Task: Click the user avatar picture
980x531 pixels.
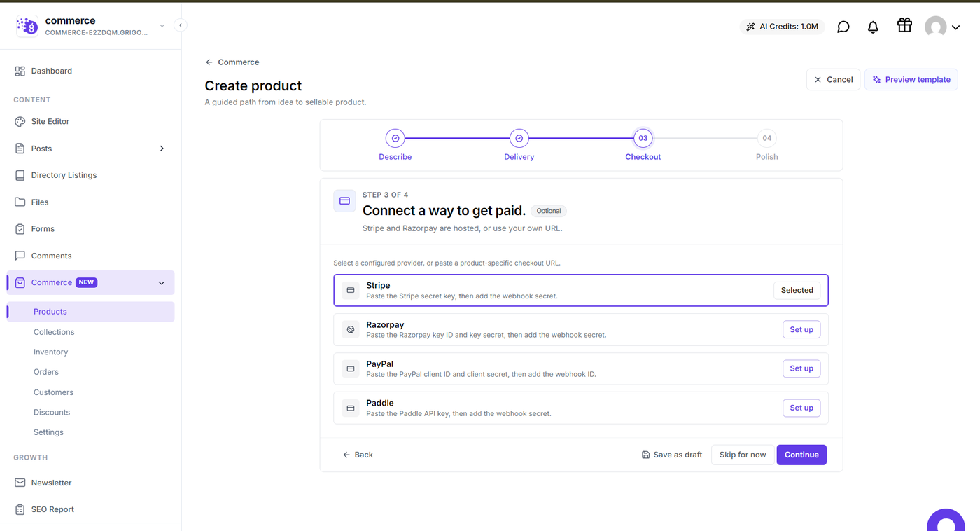Action: (935, 27)
